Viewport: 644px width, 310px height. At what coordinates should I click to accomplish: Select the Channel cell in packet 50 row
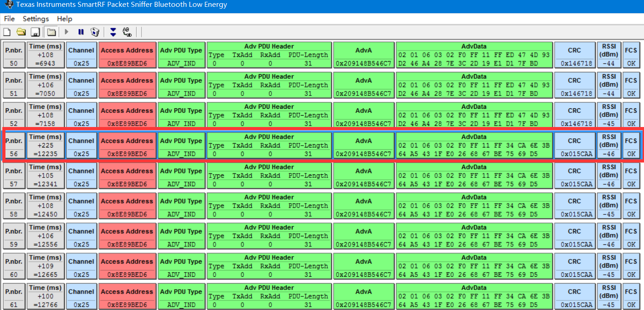click(x=82, y=55)
